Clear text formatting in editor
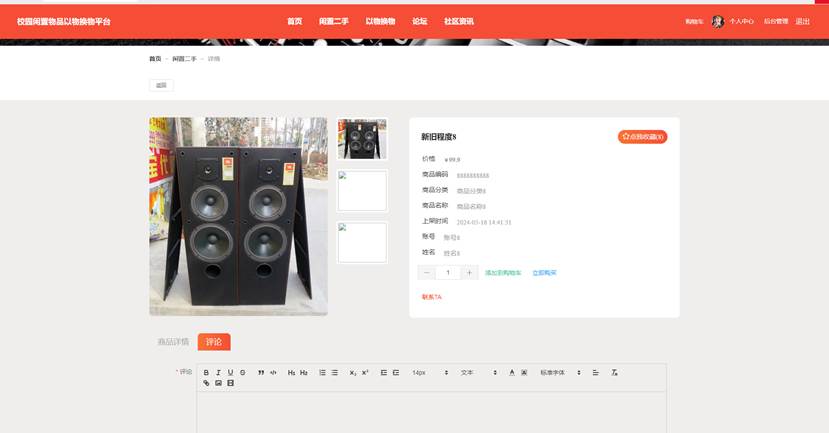This screenshot has height=433, width=829. (x=614, y=373)
